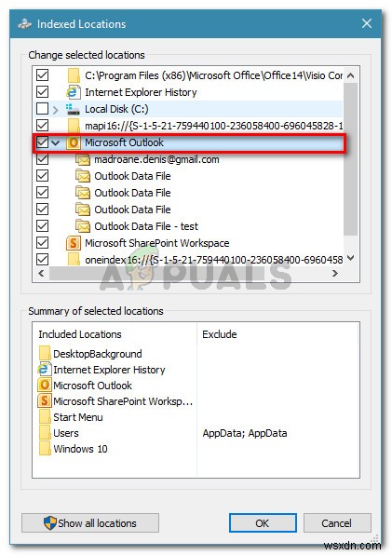This screenshot has height=555, width=392.
Task: Select Internet Explorer History in the tree
Action: click(x=189, y=92)
